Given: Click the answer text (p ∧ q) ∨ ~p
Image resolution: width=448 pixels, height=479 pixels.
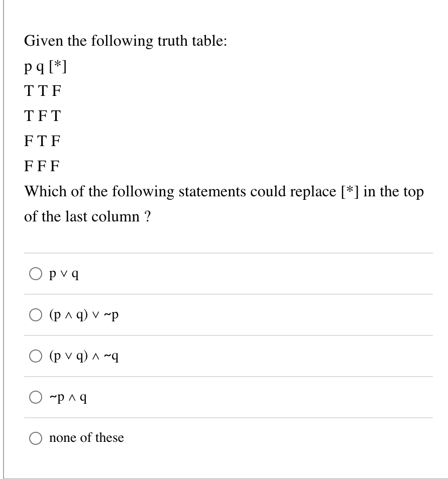Looking at the screenshot, I should [x=84, y=315].
